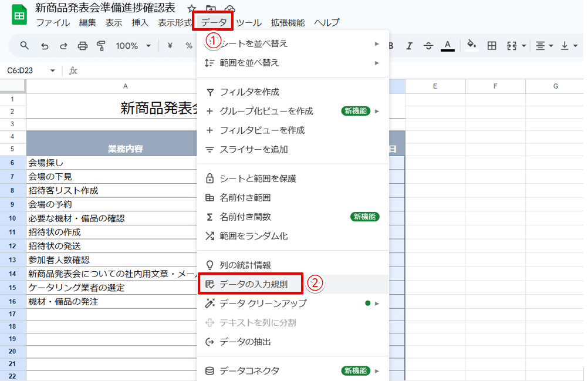Open the 挿入 menu
The image size is (588, 381).
(x=140, y=22)
